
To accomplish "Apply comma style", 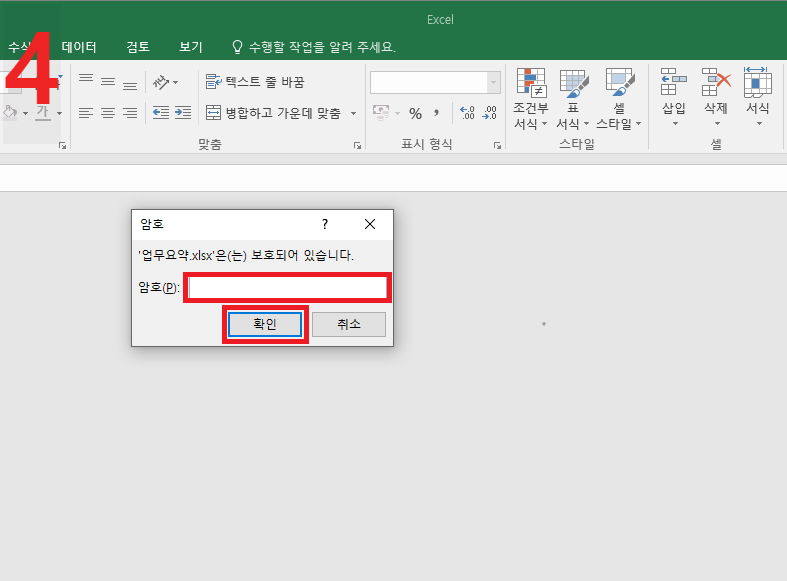I will (x=437, y=113).
